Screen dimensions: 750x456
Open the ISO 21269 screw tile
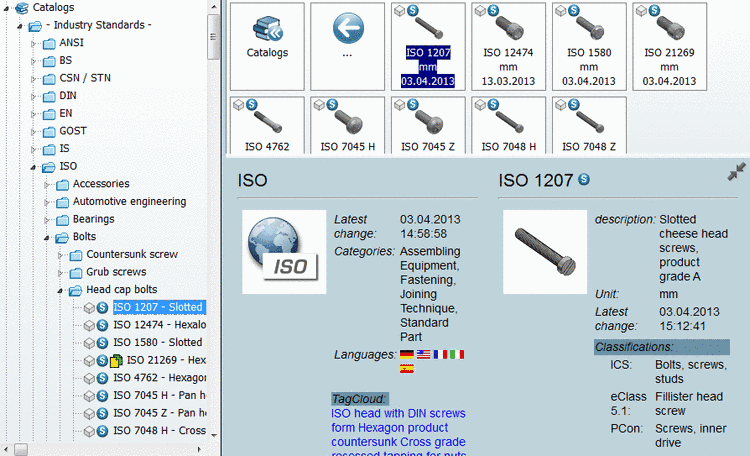669,46
